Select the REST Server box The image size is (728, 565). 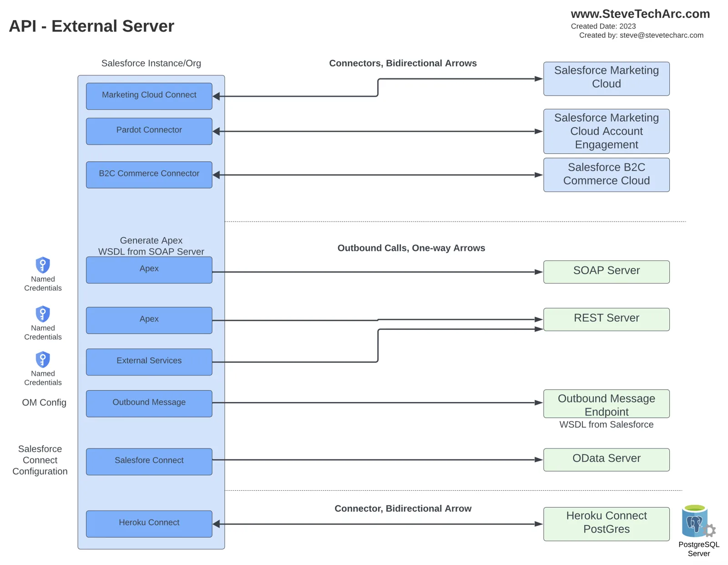click(x=607, y=319)
